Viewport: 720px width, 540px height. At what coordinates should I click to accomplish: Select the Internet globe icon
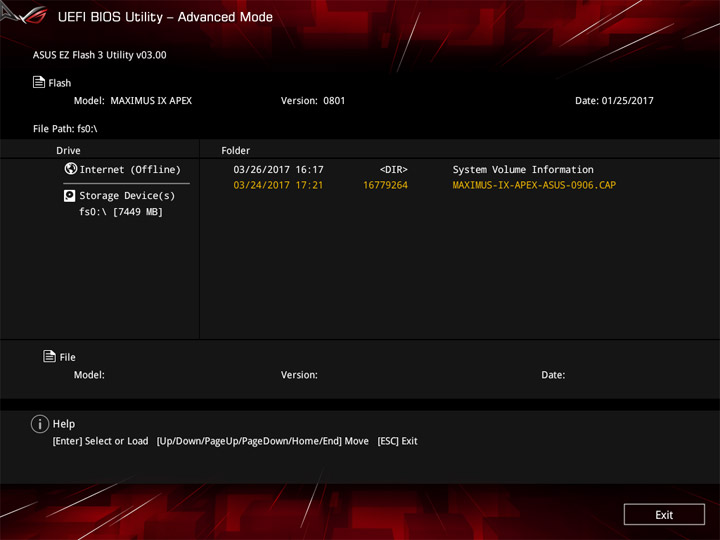coord(71,169)
